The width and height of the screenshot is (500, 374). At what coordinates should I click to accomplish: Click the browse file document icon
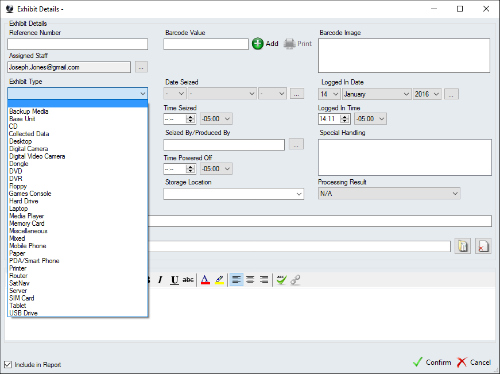463,246
